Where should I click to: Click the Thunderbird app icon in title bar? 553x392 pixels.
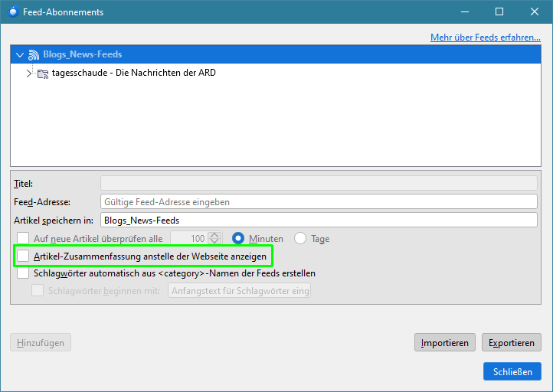click(13, 12)
